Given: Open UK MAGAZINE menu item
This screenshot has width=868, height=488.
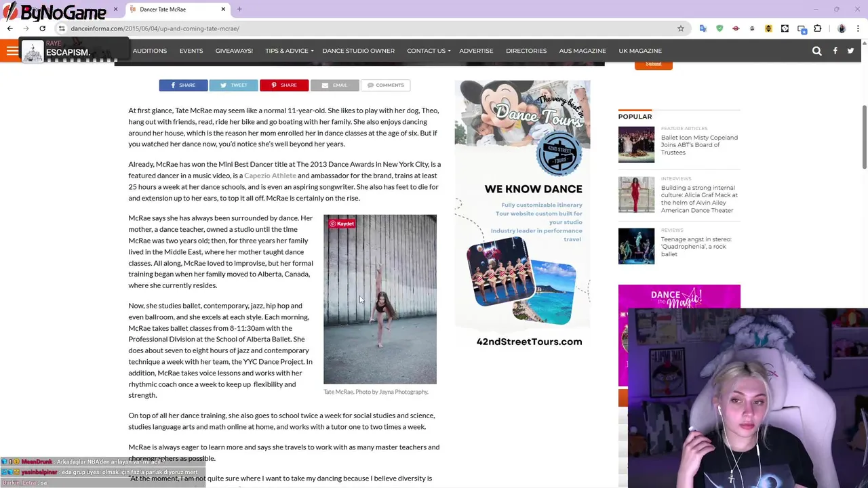Looking at the screenshot, I should [640, 51].
